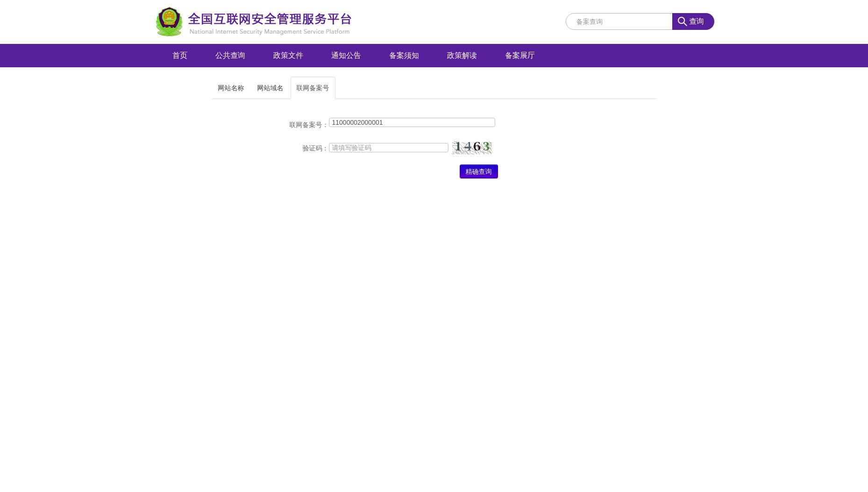Screen dimensions: 868x492
Task: Click the 精确查询 button
Action: (479, 171)
